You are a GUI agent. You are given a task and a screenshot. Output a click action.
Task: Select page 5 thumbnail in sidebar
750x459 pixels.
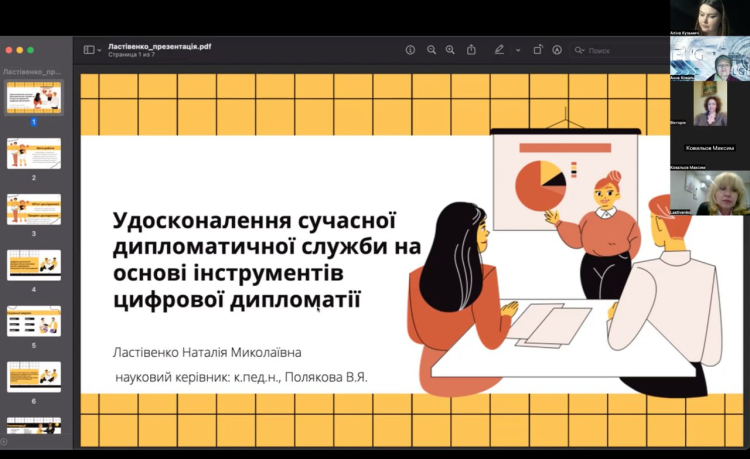click(x=34, y=321)
